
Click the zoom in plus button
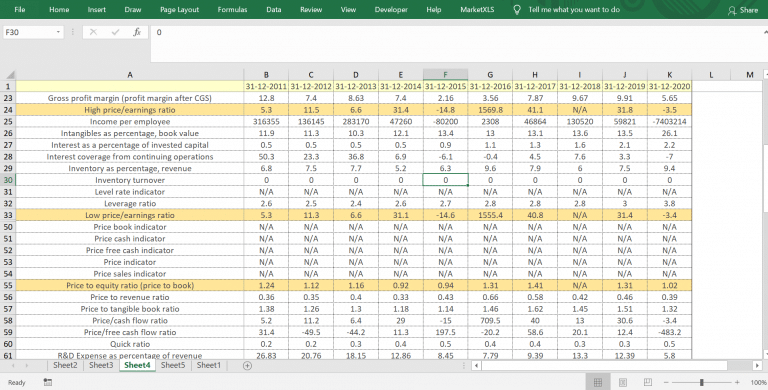[x=737, y=382]
